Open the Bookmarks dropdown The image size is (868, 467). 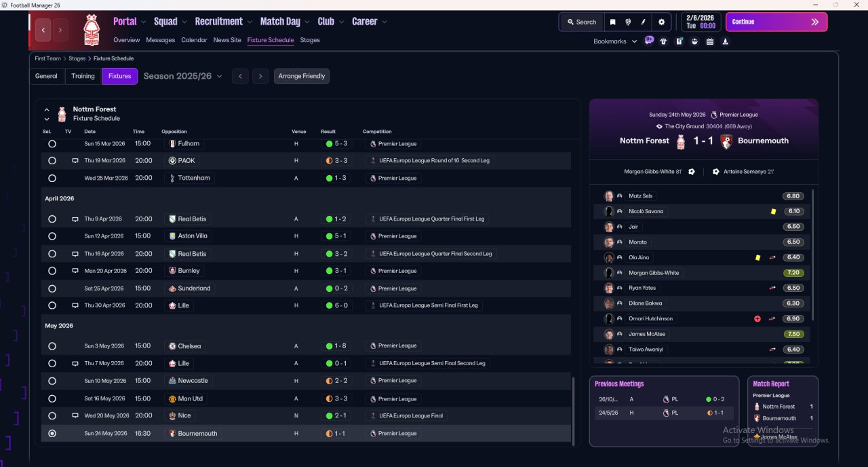(x=615, y=41)
